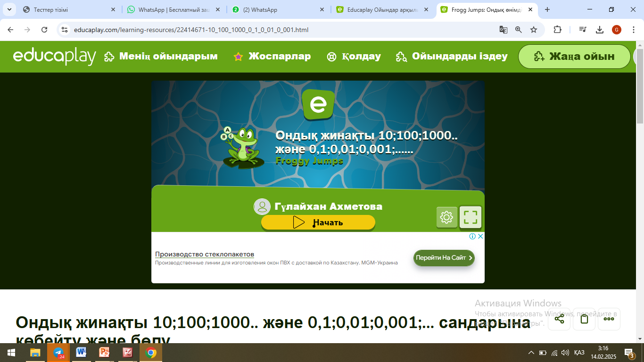Open Chrome from the taskbar
This screenshot has width=644, height=362.
[x=151, y=353]
